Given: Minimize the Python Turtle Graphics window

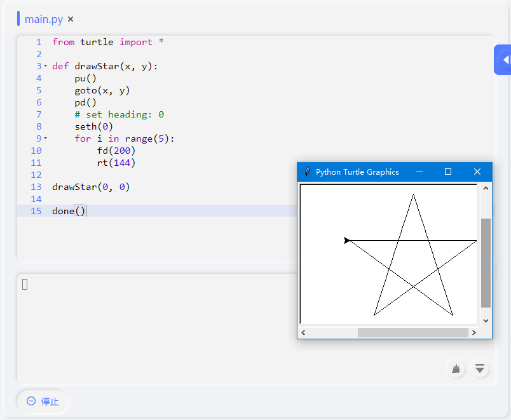Looking at the screenshot, I should click(x=419, y=172).
